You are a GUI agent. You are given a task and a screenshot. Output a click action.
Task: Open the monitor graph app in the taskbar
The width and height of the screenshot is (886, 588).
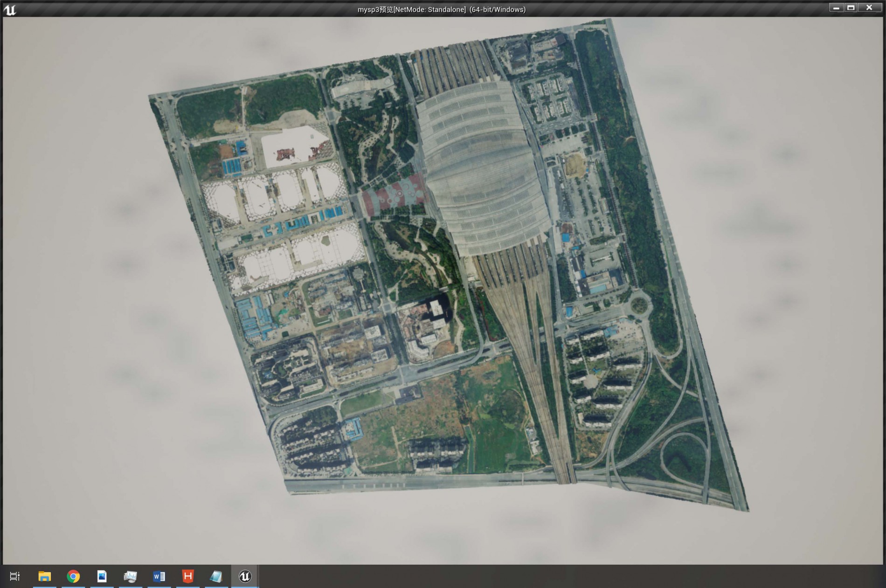pyautogui.click(x=131, y=576)
